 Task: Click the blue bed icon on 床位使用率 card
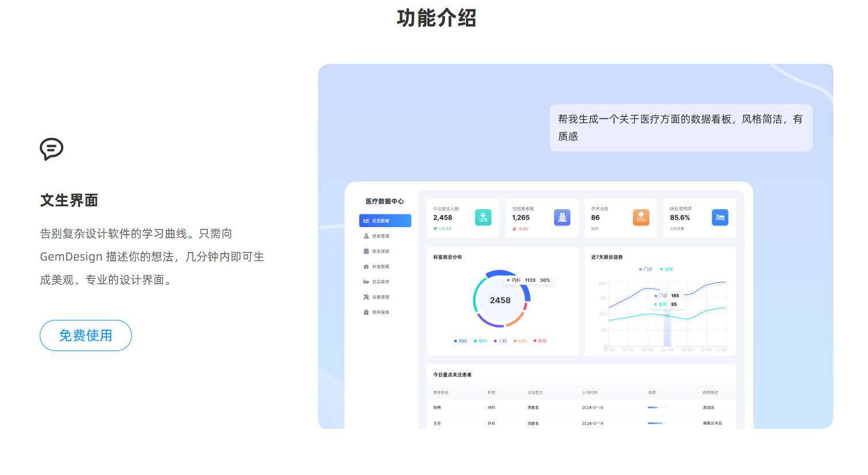[x=720, y=217]
